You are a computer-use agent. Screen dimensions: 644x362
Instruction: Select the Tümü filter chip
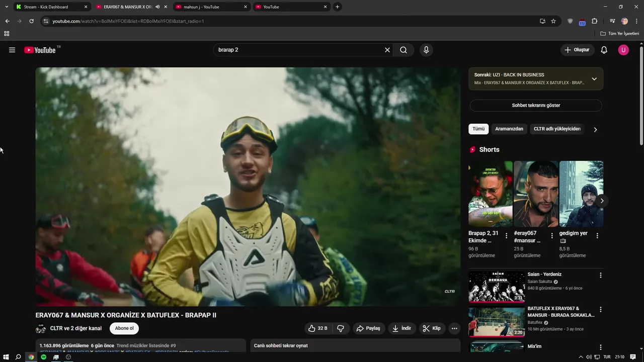tap(478, 129)
